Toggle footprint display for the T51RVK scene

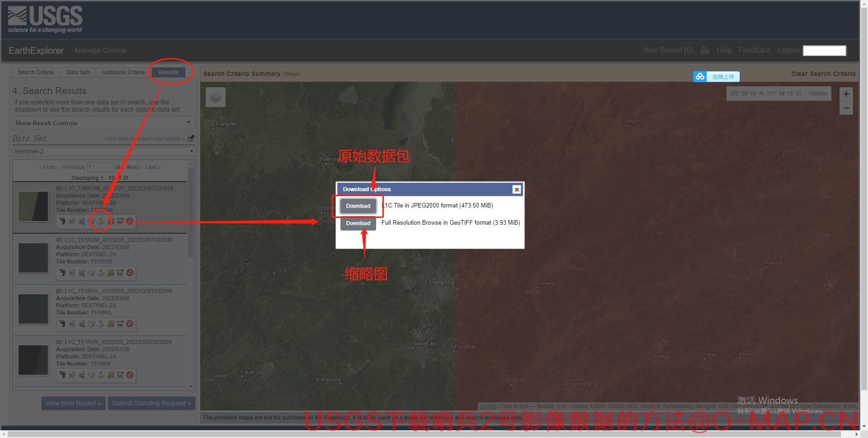pos(62,375)
